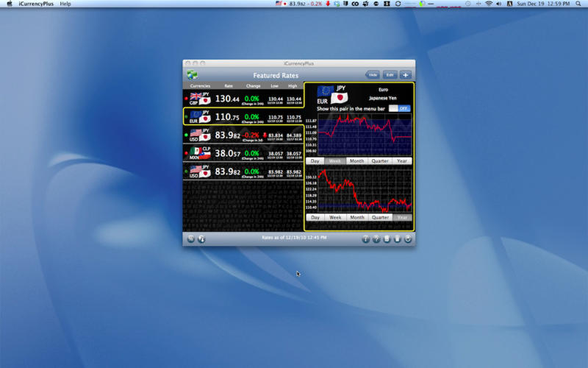Click the iCurrencyPlus logo icon beside Featured Rates
588x368 pixels.
click(x=192, y=75)
